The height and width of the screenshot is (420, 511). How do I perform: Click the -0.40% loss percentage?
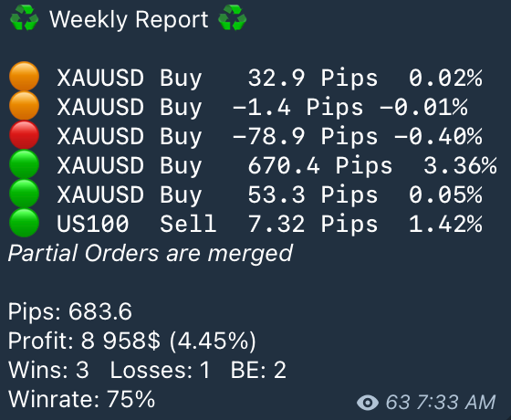point(438,136)
